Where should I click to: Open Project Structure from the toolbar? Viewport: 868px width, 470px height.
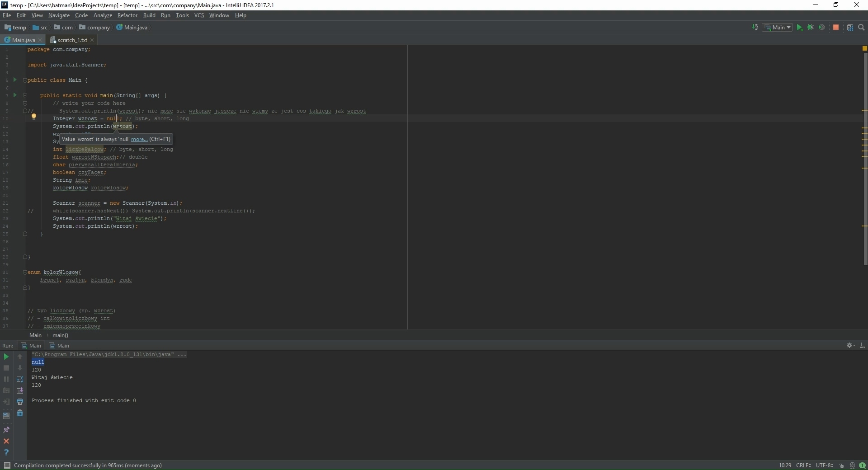[x=850, y=28]
